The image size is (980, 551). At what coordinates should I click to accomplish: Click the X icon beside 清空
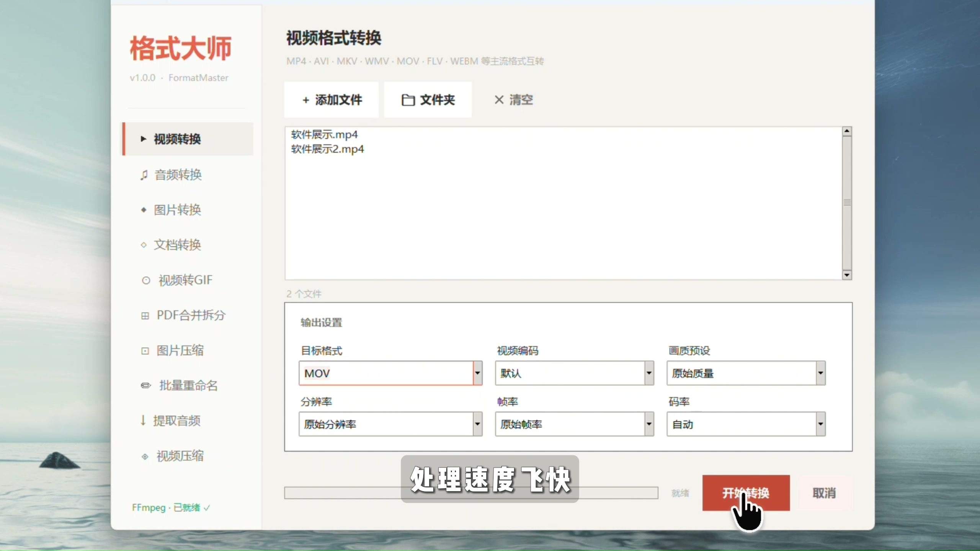(499, 100)
